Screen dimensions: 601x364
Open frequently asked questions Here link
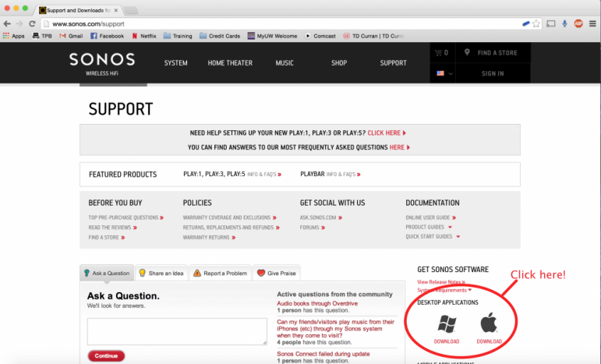(x=399, y=147)
